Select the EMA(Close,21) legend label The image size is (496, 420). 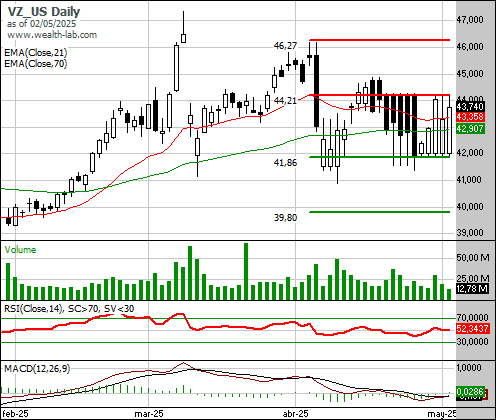[x=36, y=53]
